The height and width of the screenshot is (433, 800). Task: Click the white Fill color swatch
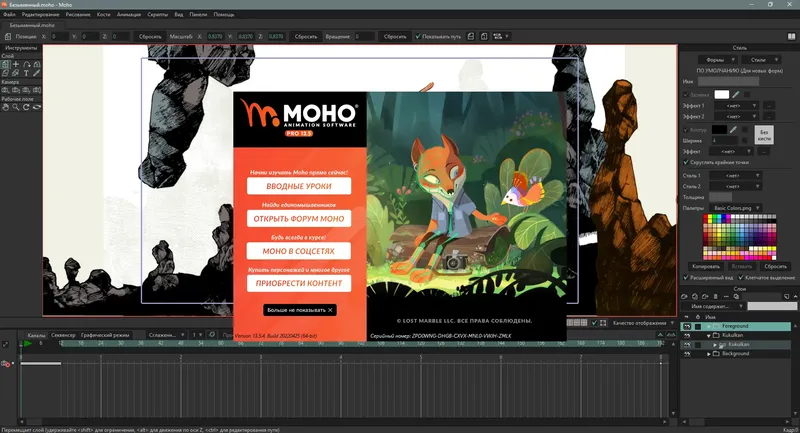point(721,94)
